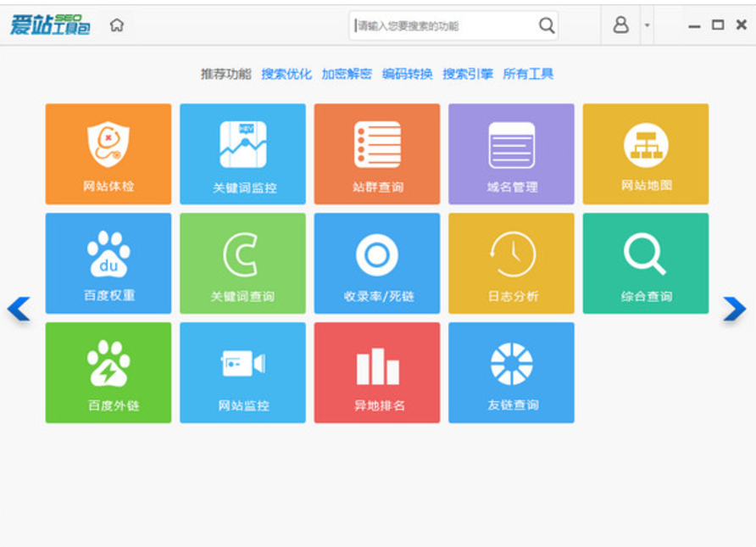The width and height of the screenshot is (756, 547).
Task: Open the 日志分析 log analysis tool
Action: click(511, 263)
